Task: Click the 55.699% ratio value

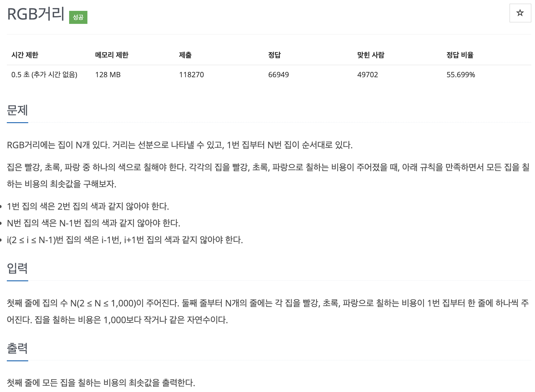Action: click(x=461, y=75)
